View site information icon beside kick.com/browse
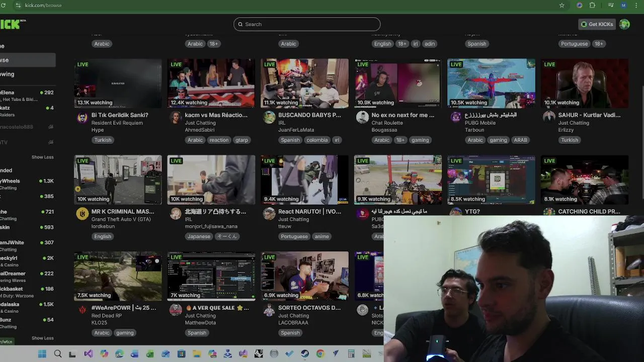Screen dimensions: 644x362 click(x=18, y=5)
